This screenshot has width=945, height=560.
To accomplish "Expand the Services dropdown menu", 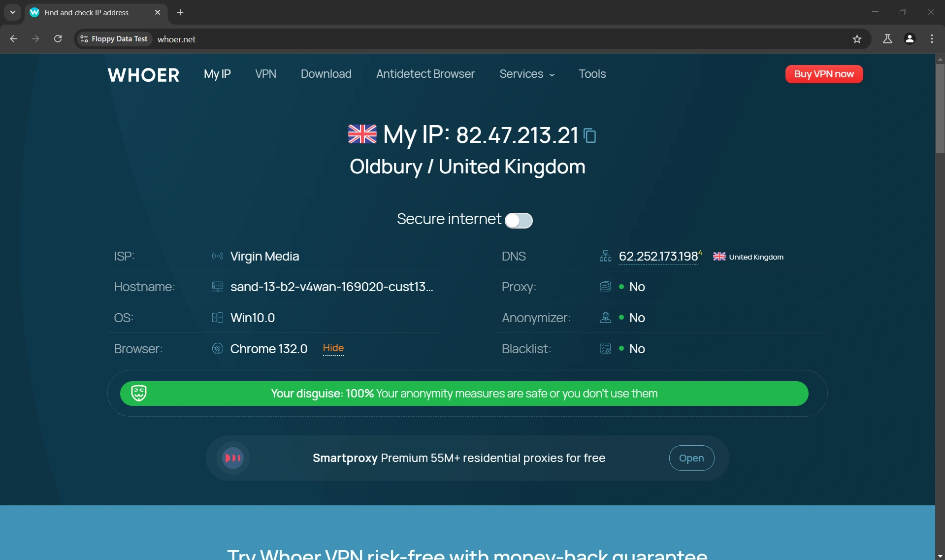I will (526, 74).
